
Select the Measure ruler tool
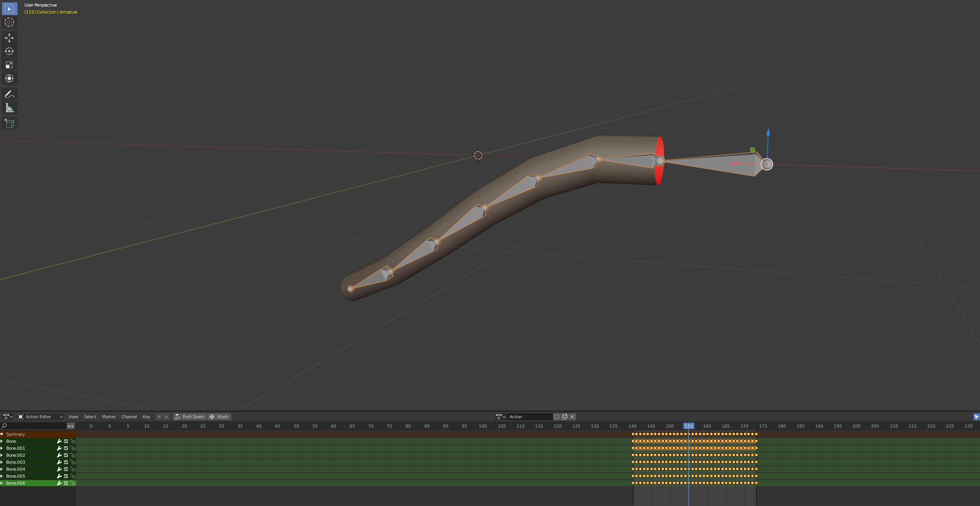pyautogui.click(x=9, y=108)
